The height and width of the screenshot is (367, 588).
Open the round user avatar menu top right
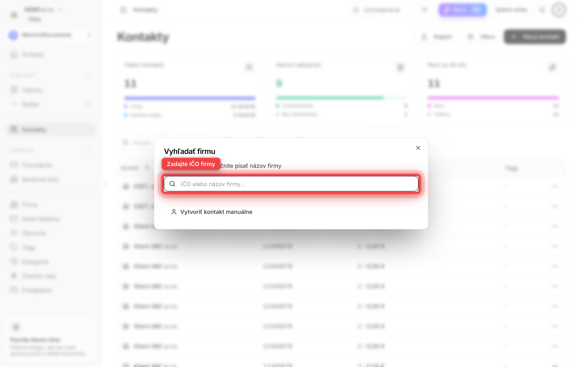coord(559,10)
